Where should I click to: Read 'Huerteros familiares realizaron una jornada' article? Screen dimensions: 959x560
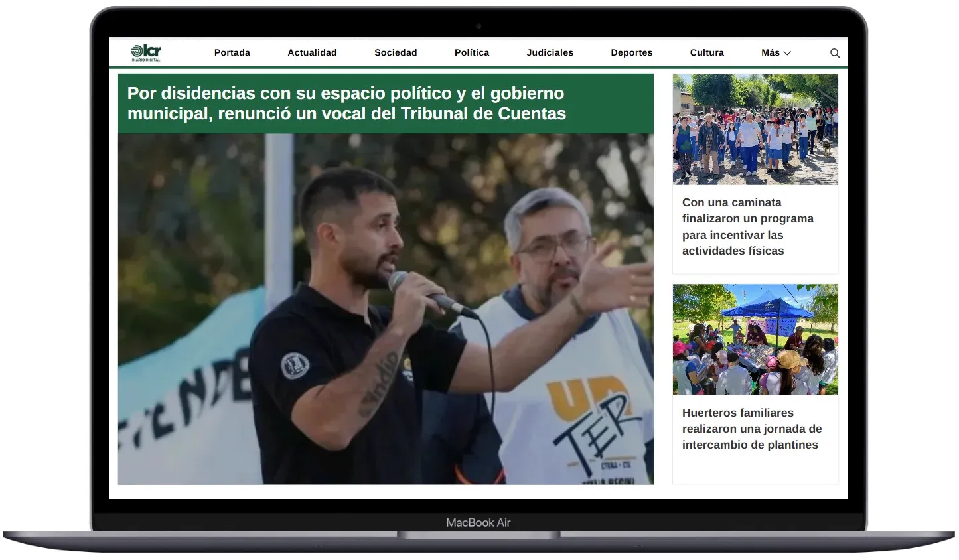[x=752, y=429]
